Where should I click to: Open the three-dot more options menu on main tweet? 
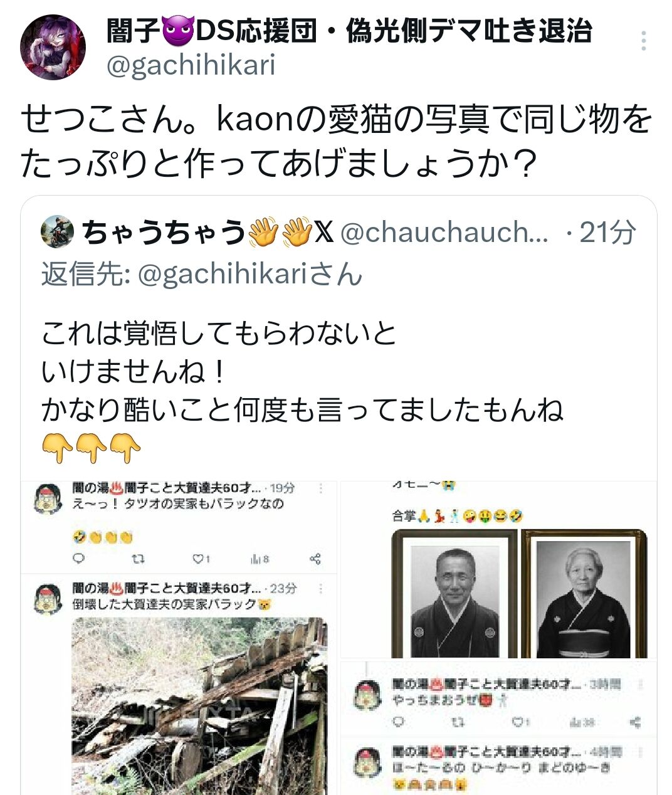pyautogui.click(x=644, y=41)
